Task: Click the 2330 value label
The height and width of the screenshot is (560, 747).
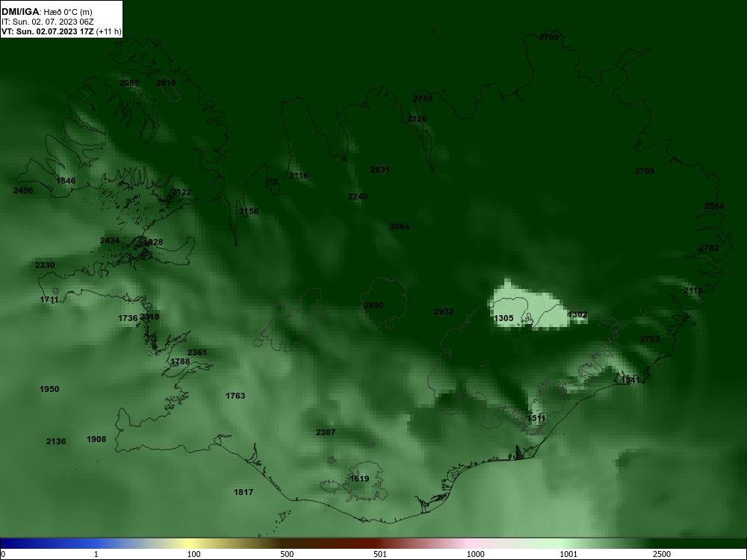Action: [45, 265]
